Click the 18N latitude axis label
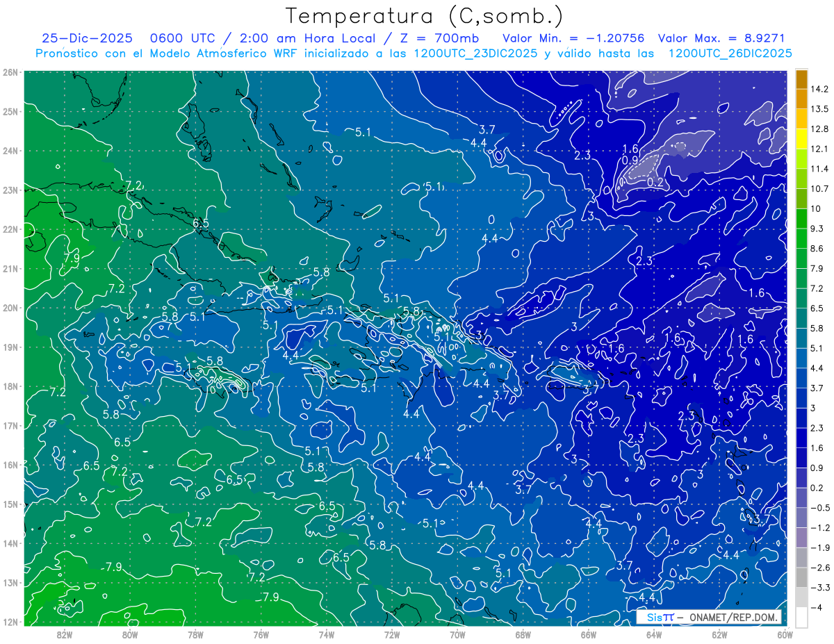Viewport: 834px width, 644px height. [10, 386]
